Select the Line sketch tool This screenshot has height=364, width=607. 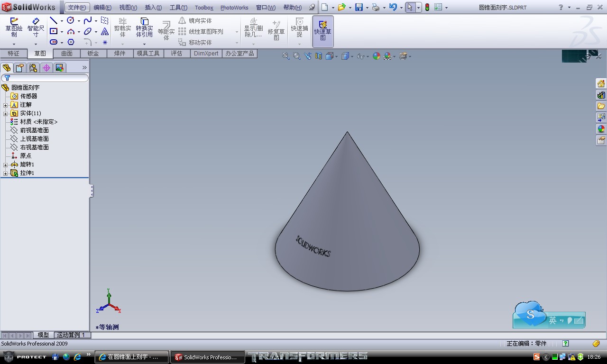click(x=54, y=21)
